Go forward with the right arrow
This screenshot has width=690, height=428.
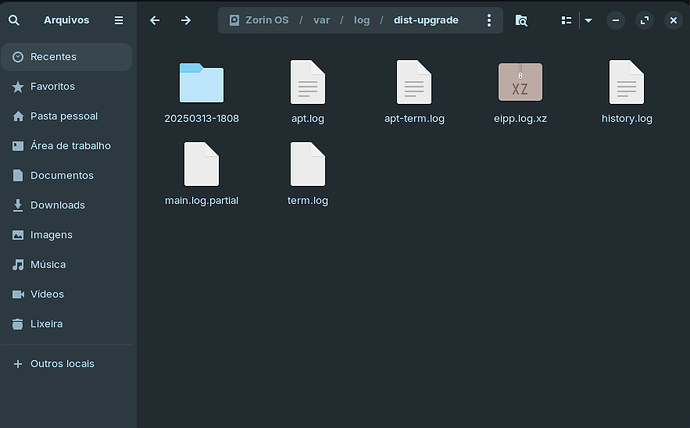[186, 20]
